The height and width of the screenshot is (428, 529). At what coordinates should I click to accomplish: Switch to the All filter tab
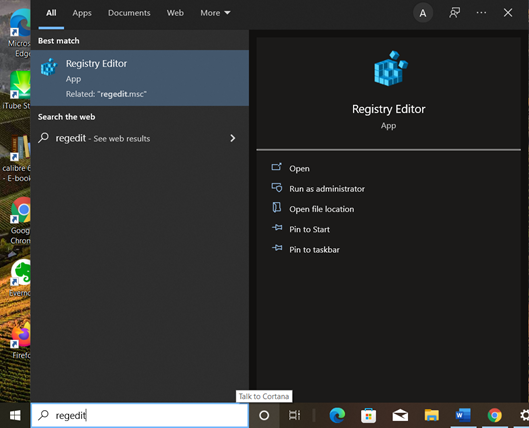tap(51, 13)
